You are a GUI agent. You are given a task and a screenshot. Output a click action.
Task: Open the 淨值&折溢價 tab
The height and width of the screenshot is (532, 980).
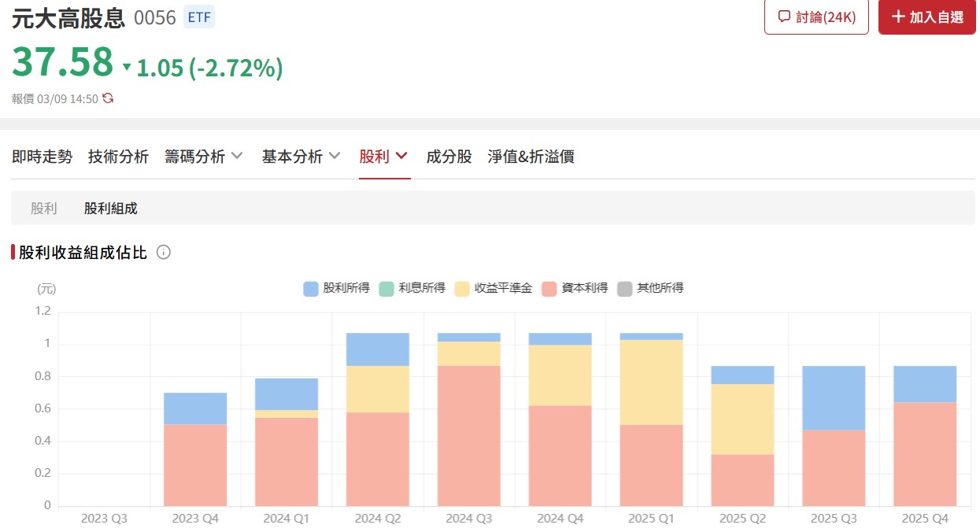click(x=532, y=156)
